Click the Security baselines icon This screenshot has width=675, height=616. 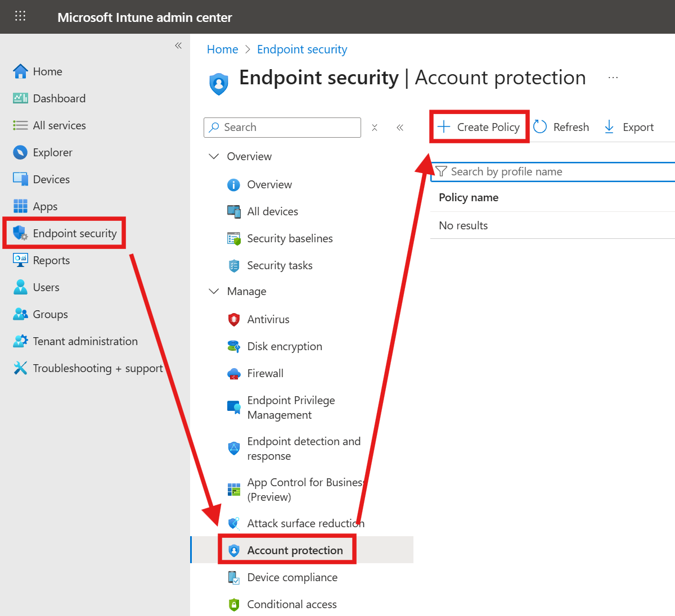233,239
